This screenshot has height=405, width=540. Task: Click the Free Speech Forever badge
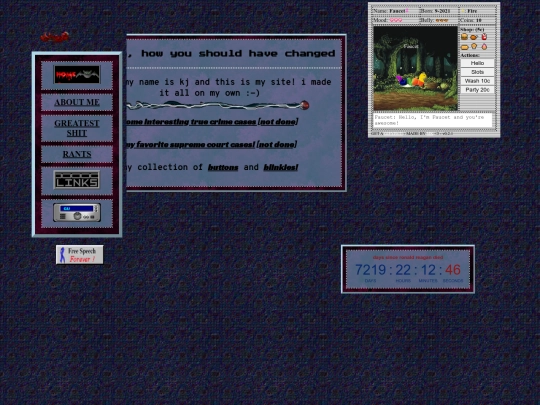[80, 255]
